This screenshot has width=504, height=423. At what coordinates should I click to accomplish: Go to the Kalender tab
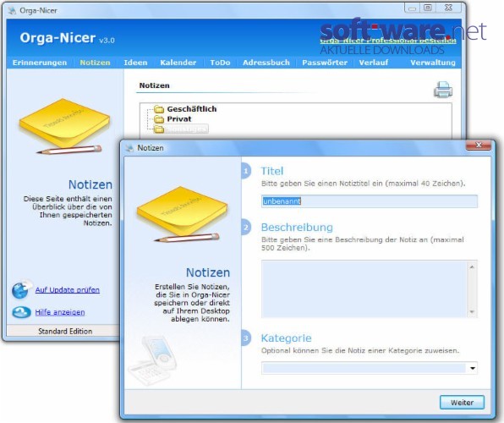(178, 63)
